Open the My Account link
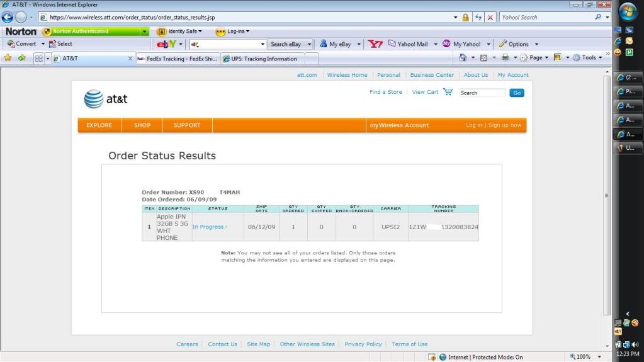 click(x=513, y=75)
